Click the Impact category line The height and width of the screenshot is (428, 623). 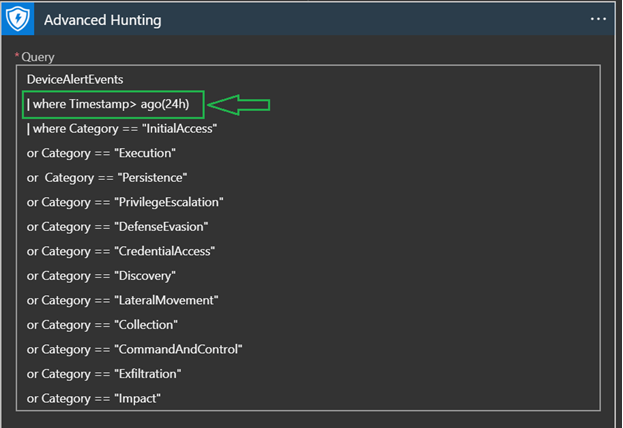[x=94, y=399]
